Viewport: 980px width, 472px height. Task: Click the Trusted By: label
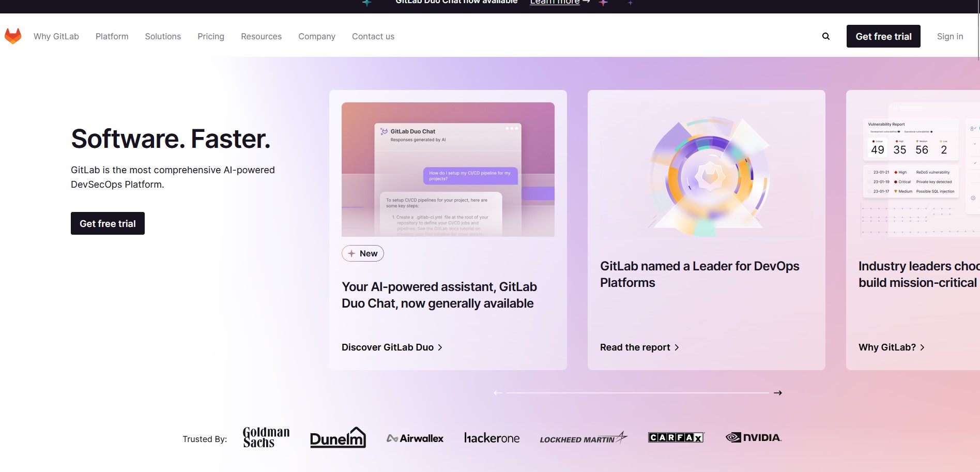click(205, 439)
